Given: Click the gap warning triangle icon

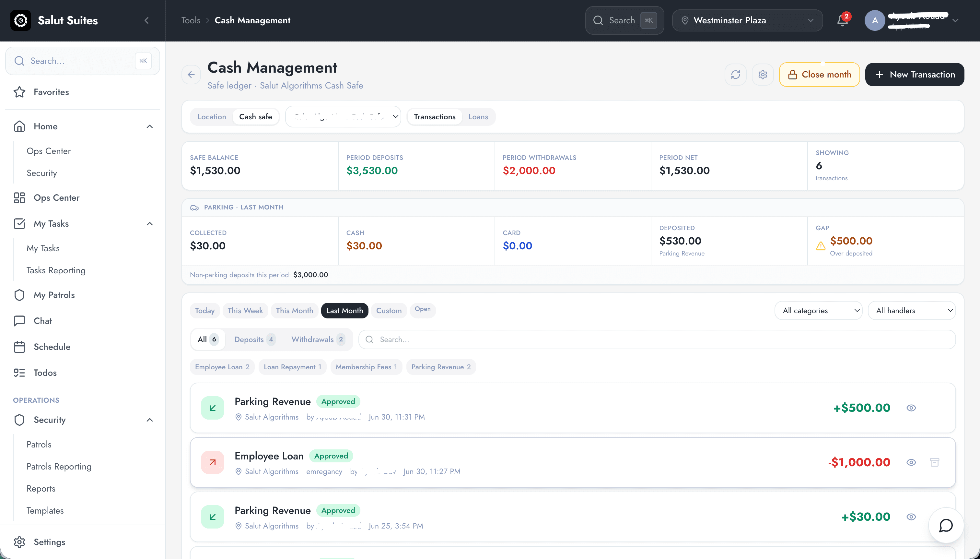Looking at the screenshot, I should tap(821, 246).
